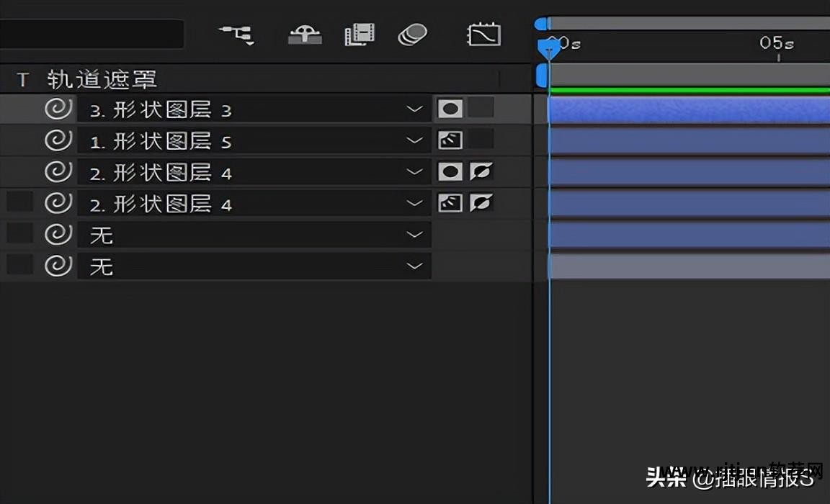Enable frame blending for the composition

point(360,34)
